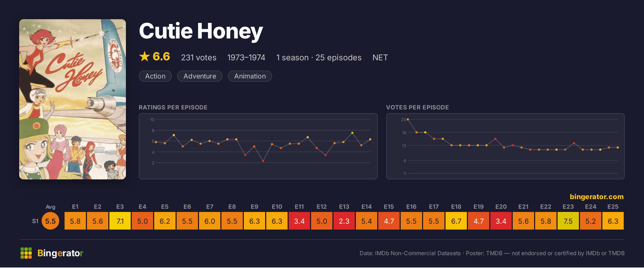Click the E11 red cell 3.4
Viewport: 644px width, 268px height.
(299, 221)
